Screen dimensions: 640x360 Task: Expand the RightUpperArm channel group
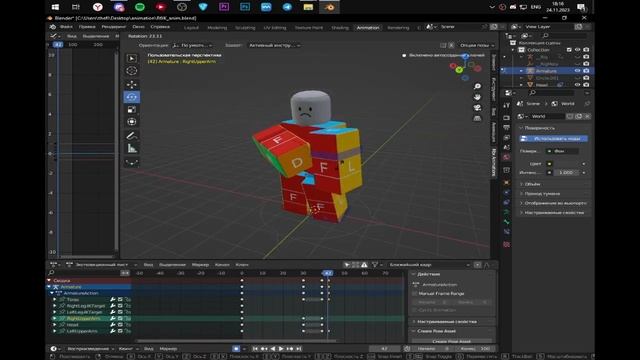click(55, 318)
